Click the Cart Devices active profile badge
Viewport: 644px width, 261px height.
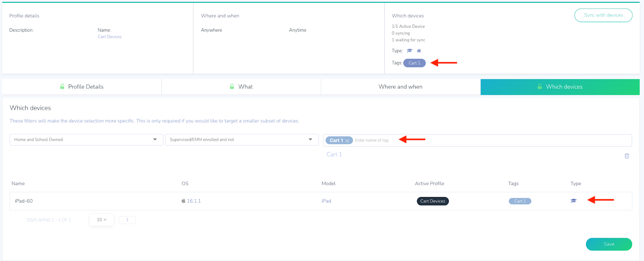(x=433, y=201)
